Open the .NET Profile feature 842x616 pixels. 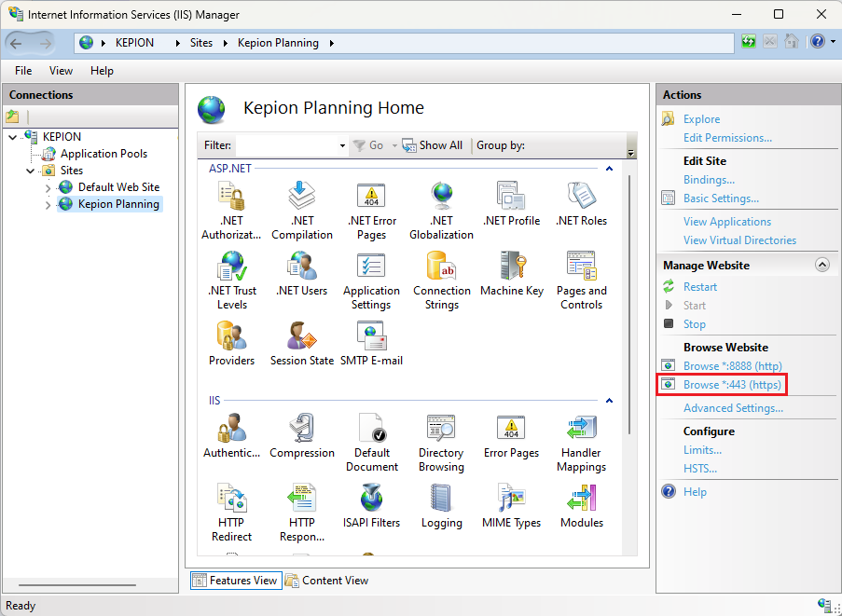point(511,204)
